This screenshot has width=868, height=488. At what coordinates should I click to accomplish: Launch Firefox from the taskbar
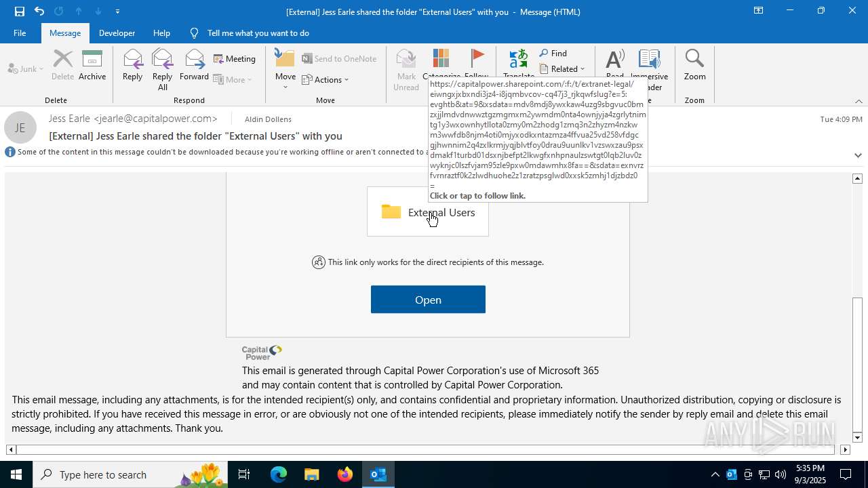coord(344,474)
